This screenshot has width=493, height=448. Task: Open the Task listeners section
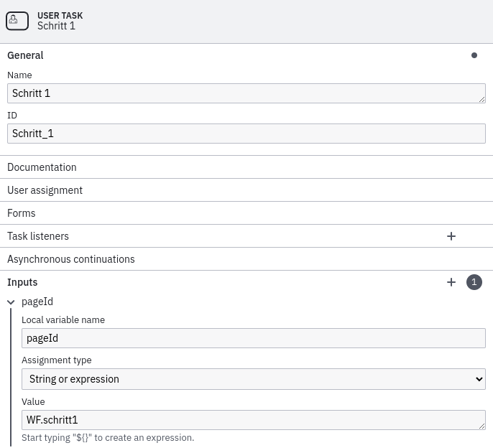(38, 236)
